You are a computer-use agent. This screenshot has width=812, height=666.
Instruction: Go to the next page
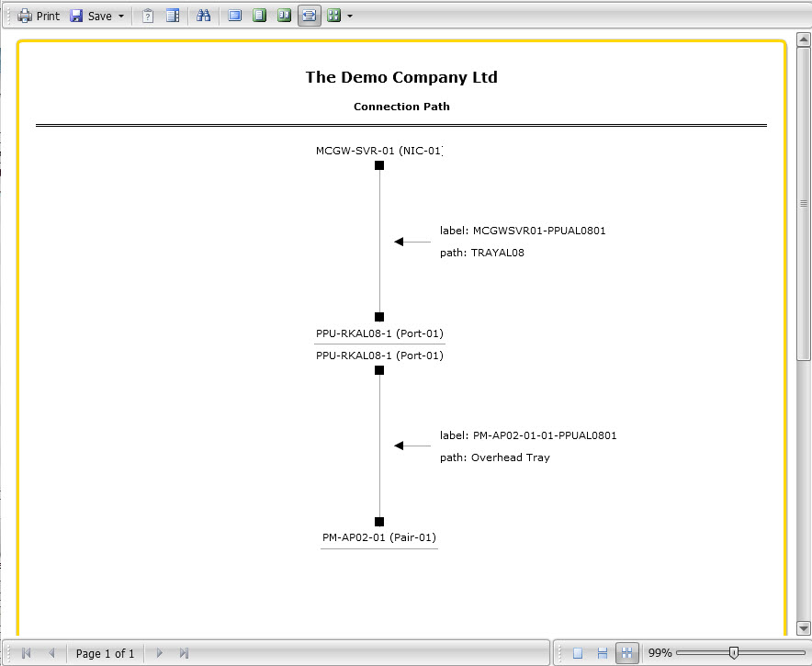tap(160, 653)
